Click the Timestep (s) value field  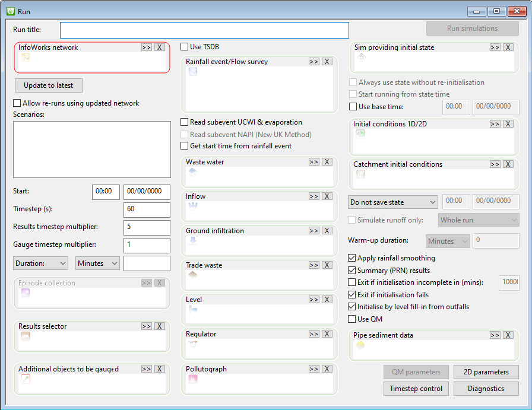pos(147,210)
